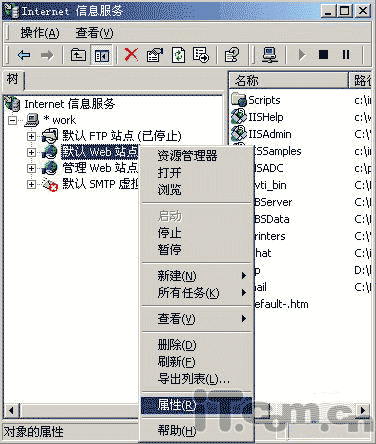This screenshot has height=444, width=376.
Task: Click the up one level folder icon
Action: pos(78,54)
